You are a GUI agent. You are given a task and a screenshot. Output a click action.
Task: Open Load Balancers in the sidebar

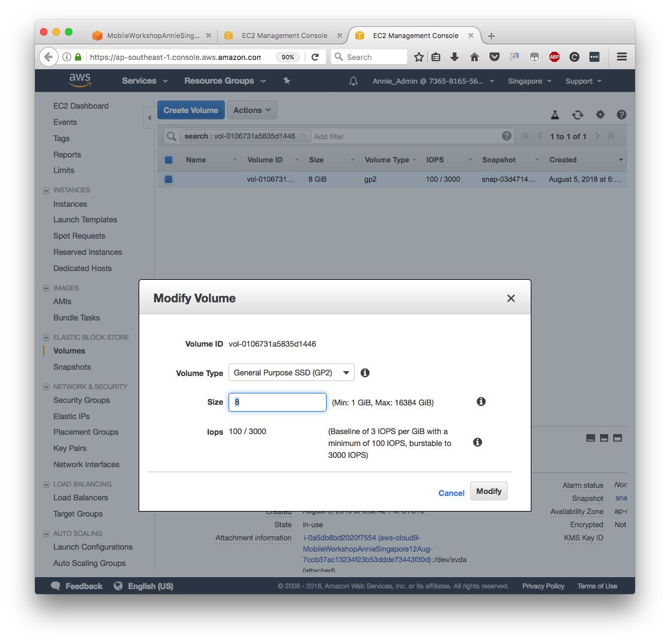(x=81, y=497)
